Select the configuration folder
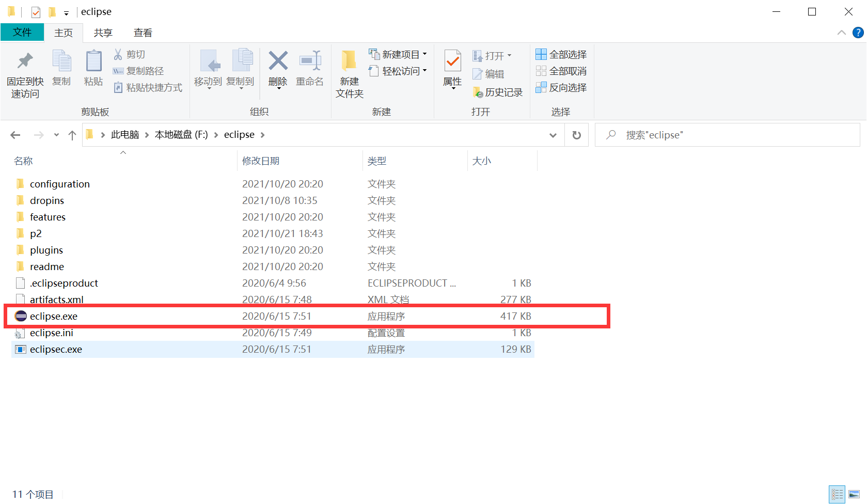Viewport: 867px width, 504px height. pyautogui.click(x=273, y=184)
